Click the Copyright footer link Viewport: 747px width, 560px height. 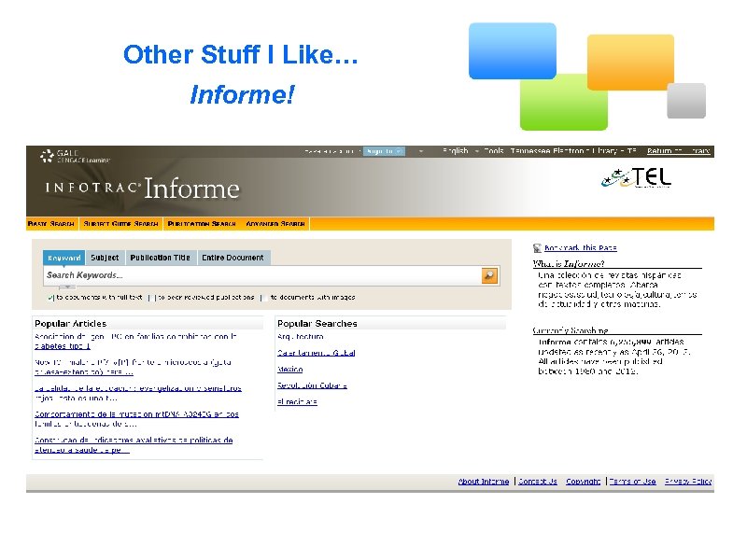(x=583, y=482)
